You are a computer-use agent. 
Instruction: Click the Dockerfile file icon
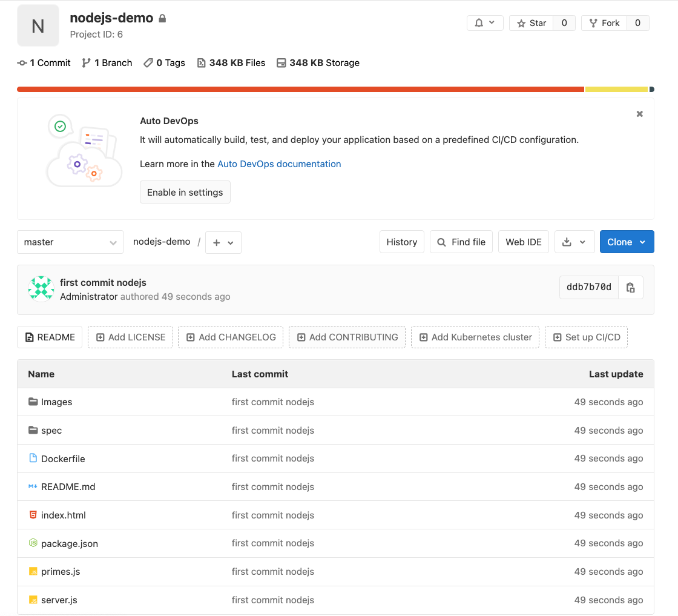click(33, 458)
